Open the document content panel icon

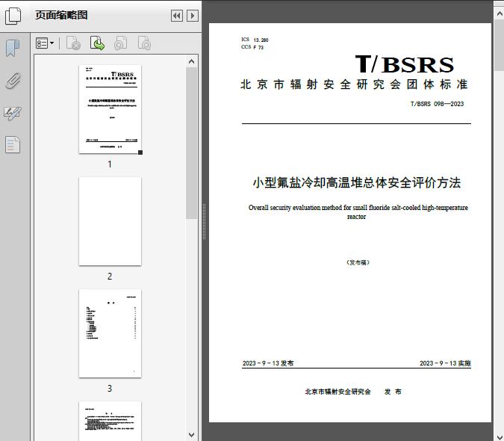pyautogui.click(x=13, y=145)
